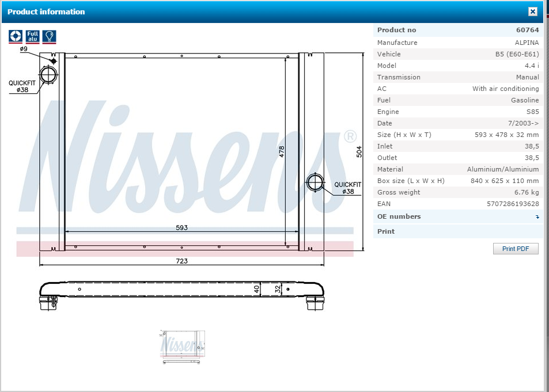Select the model value 4.4 i
This screenshot has height=392, width=549.
[532, 66]
